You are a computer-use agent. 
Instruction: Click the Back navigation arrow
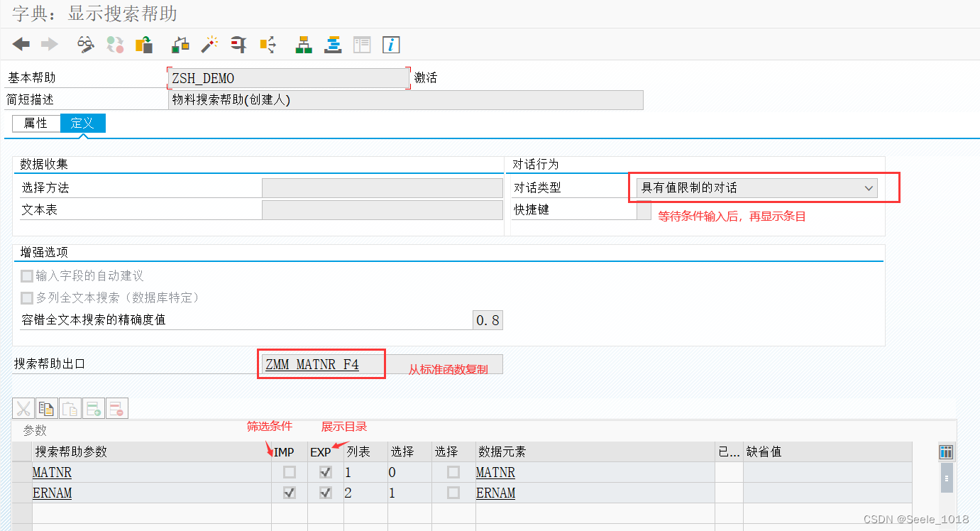(x=21, y=44)
